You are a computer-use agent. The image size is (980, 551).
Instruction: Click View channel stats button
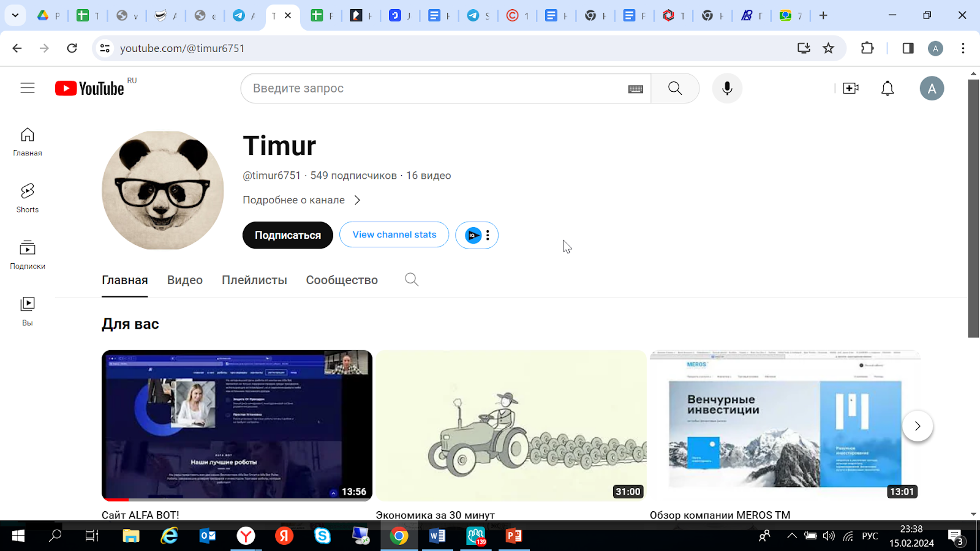(394, 234)
